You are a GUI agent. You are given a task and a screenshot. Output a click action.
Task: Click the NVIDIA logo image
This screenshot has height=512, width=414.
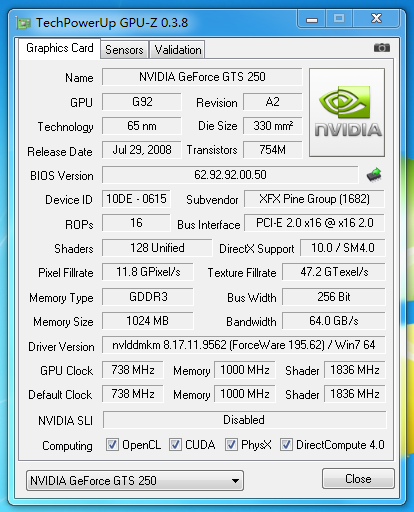click(x=347, y=112)
